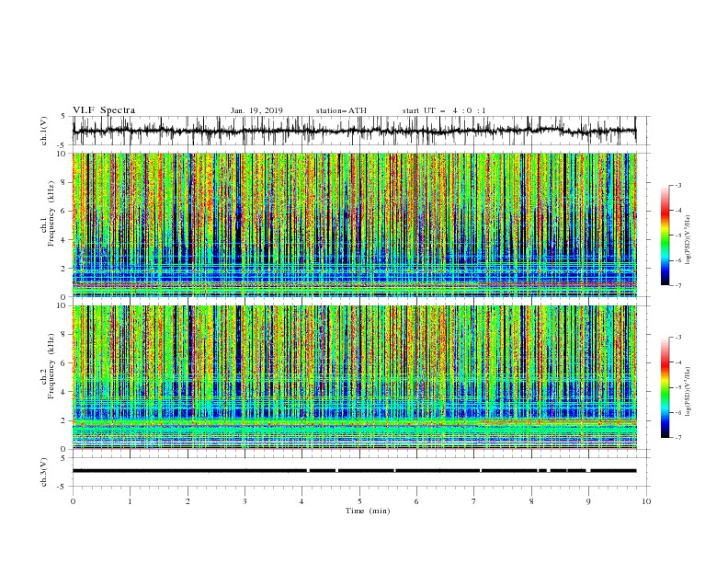Click the ch.1 voltage waveform trace
Image resolution: width=728 pixels, height=563 pixels.
tap(354, 131)
